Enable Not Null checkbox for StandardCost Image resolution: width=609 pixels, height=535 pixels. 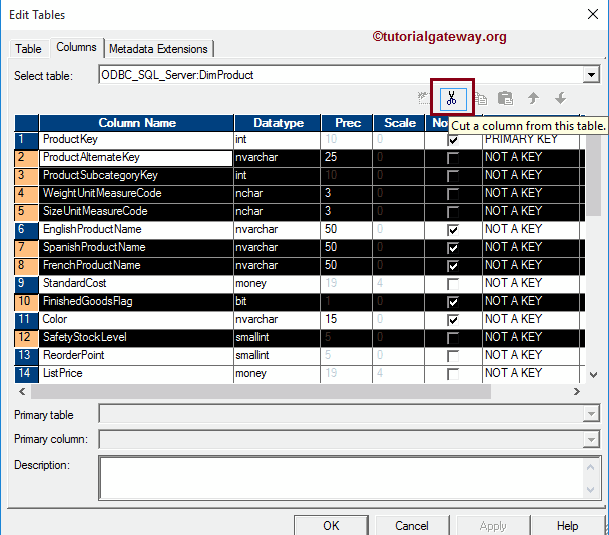click(x=453, y=284)
